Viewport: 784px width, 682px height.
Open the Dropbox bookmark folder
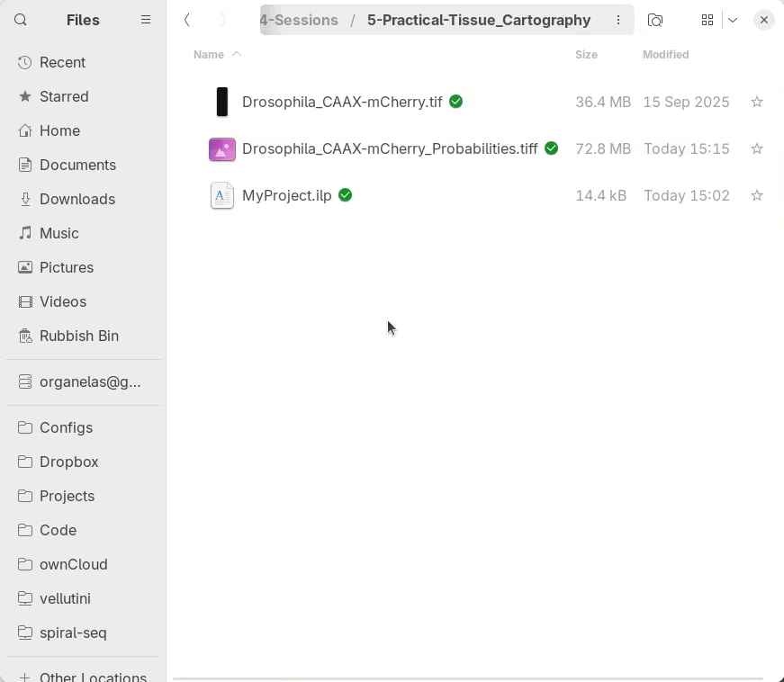click(x=68, y=462)
